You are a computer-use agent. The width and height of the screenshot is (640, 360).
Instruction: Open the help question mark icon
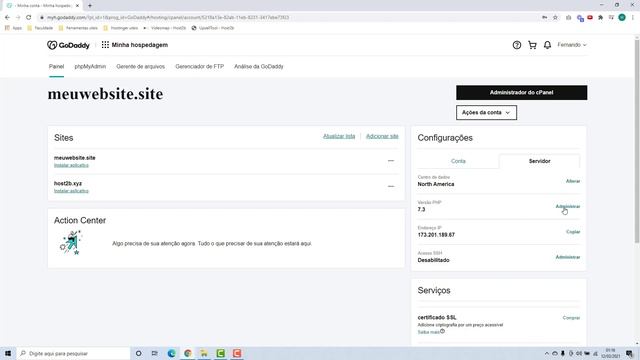(x=517, y=45)
